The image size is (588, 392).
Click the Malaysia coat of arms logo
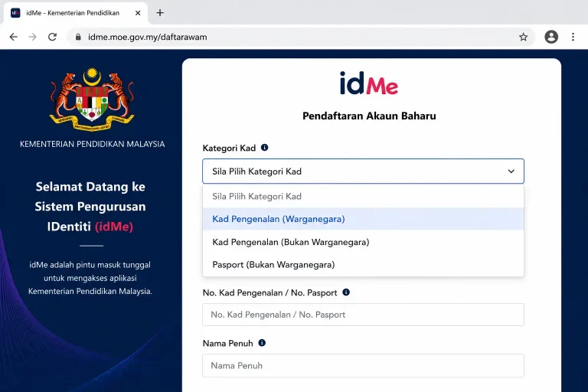tap(92, 100)
